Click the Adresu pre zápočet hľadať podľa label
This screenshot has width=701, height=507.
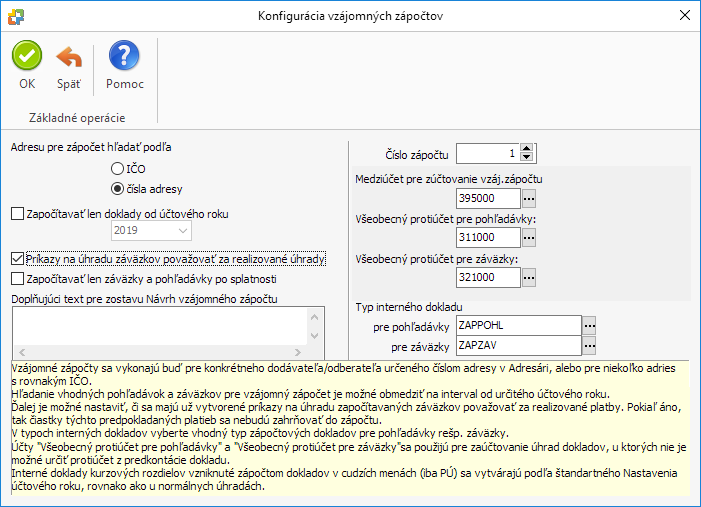point(91,147)
